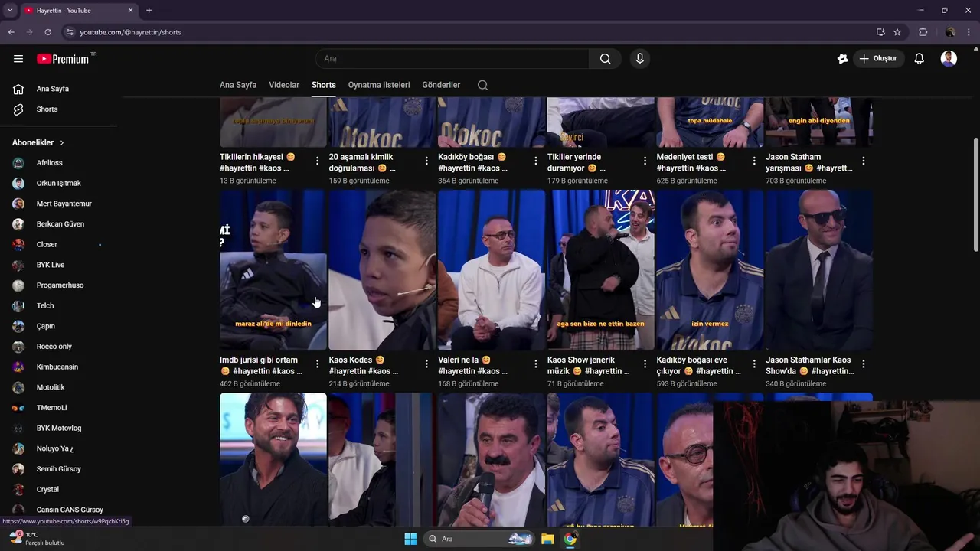980x551 pixels.
Task: Open the notifications bell
Action: pos(920,59)
